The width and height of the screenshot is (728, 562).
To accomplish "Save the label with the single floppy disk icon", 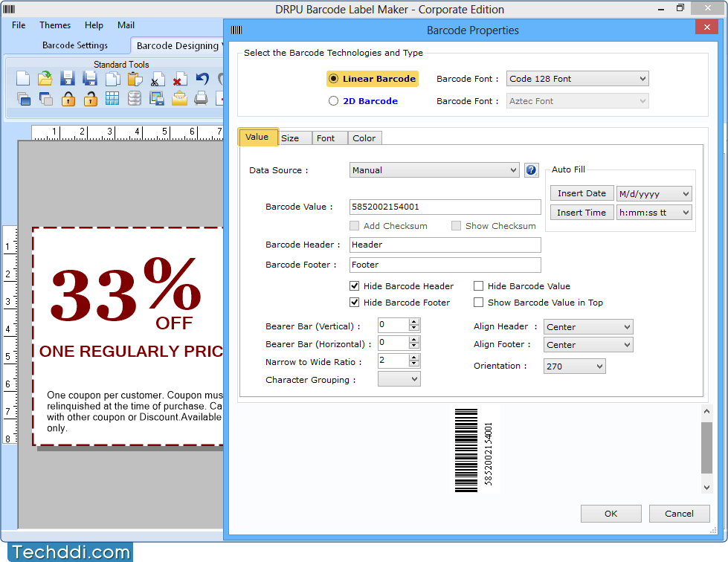I will pos(68,79).
